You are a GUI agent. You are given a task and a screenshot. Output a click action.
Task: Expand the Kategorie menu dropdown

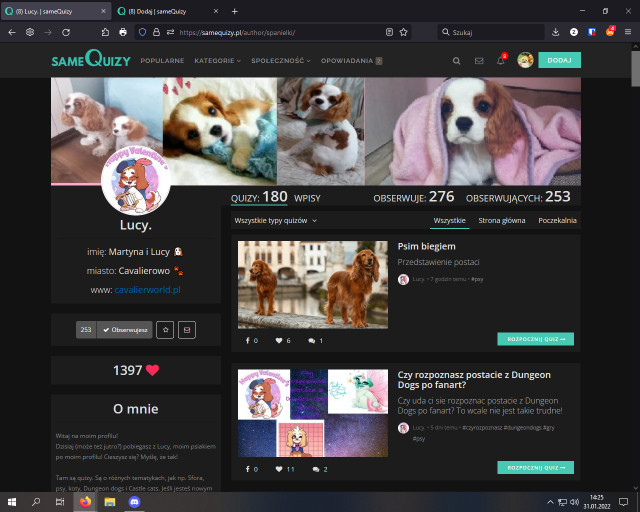click(x=218, y=60)
